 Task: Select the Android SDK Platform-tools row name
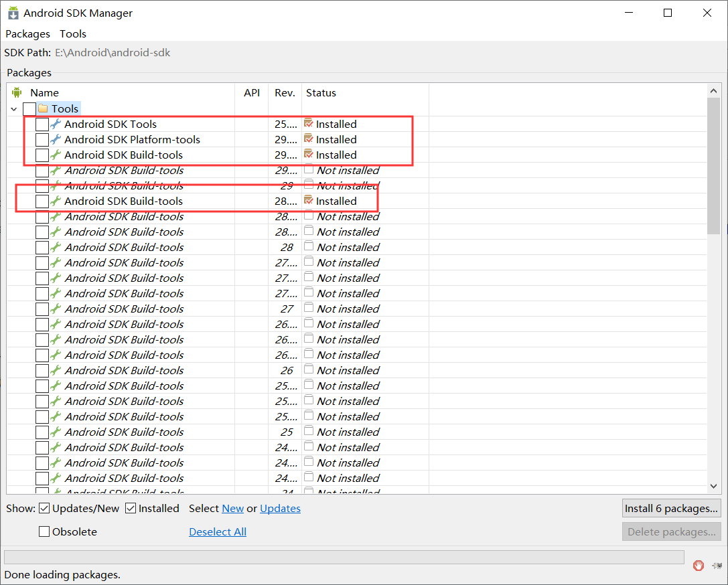(133, 140)
